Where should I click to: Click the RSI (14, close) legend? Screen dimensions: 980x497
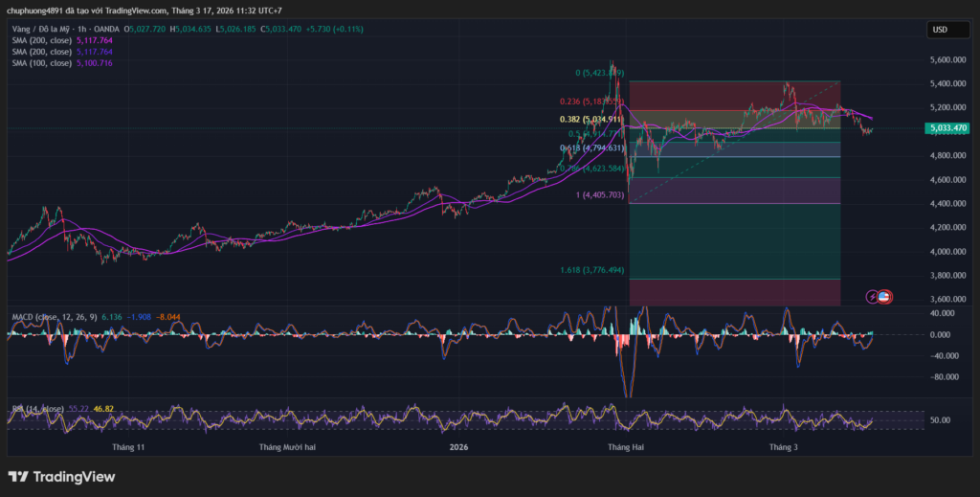36,409
